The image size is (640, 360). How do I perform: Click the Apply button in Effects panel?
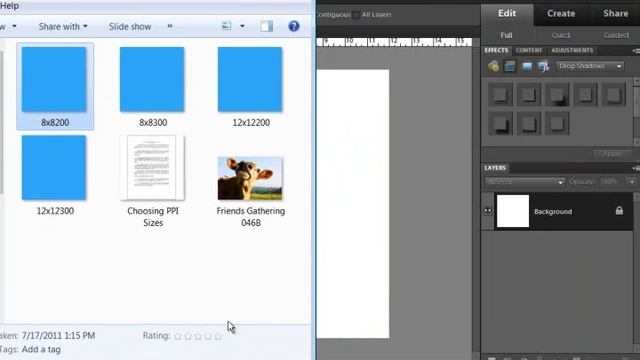click(612, 154)
